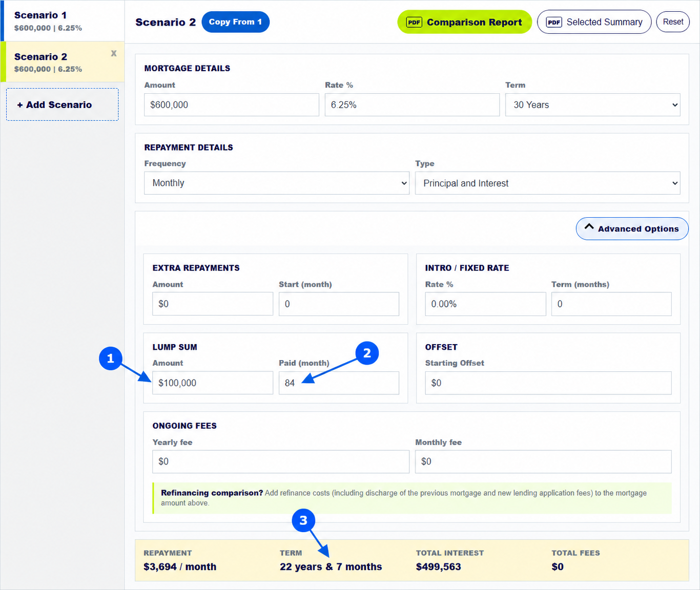Click the Intro Rate Term months field
700x590 pixels.
click(x=611, y=304)
